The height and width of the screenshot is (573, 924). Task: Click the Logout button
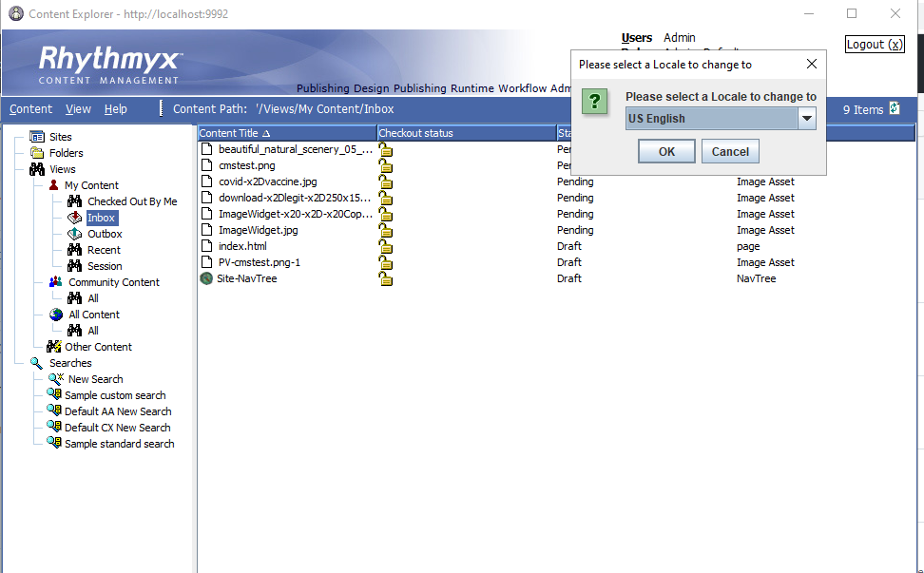tap(873, 44)
